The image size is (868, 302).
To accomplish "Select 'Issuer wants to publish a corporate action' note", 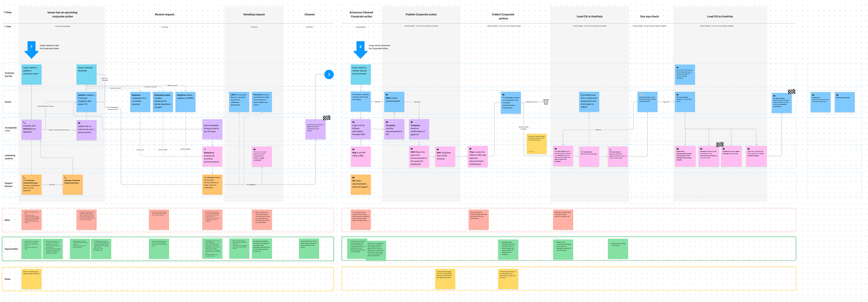I will [x=31, y=74].
